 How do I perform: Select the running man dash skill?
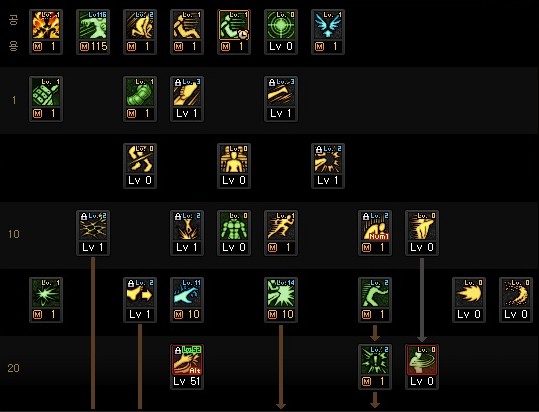click(x=281, y=226)
